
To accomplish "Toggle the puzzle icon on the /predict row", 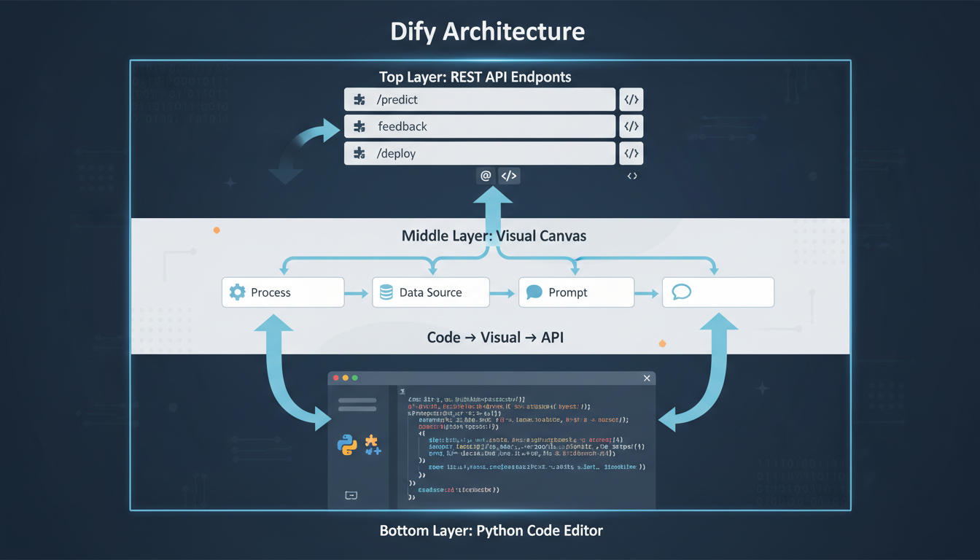I will (x=359, y=99).
